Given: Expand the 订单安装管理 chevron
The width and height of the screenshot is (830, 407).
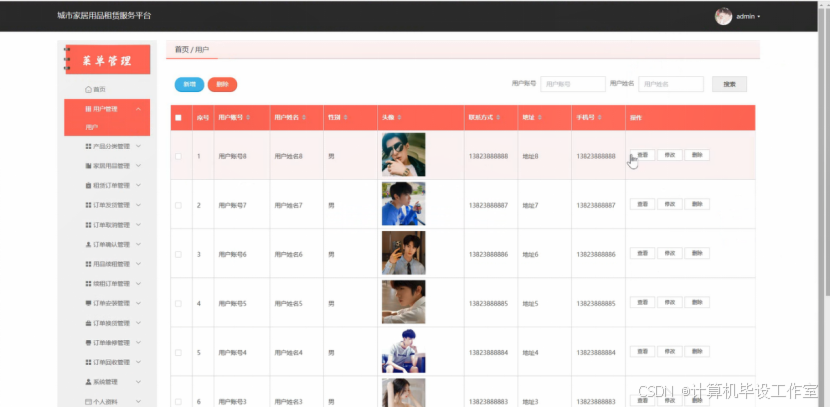Looking at the screenshot, I should 138,303.
